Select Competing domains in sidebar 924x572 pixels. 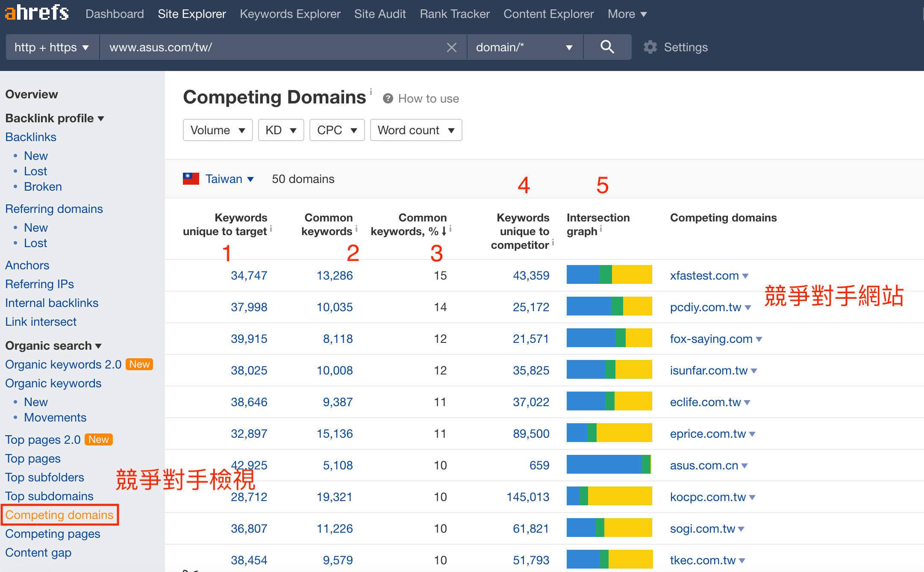59,515
